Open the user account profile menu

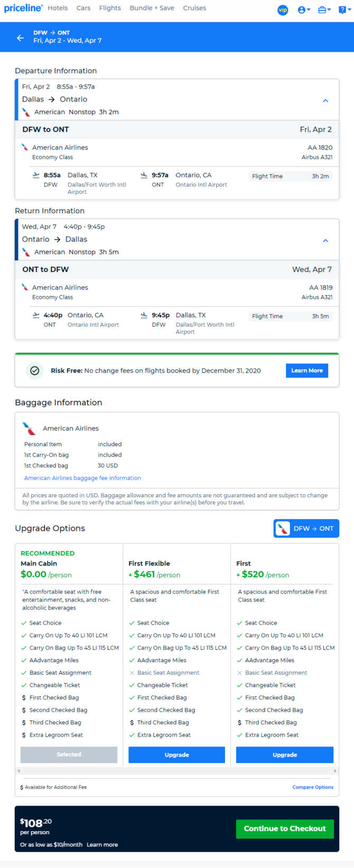tap(304, 10)
